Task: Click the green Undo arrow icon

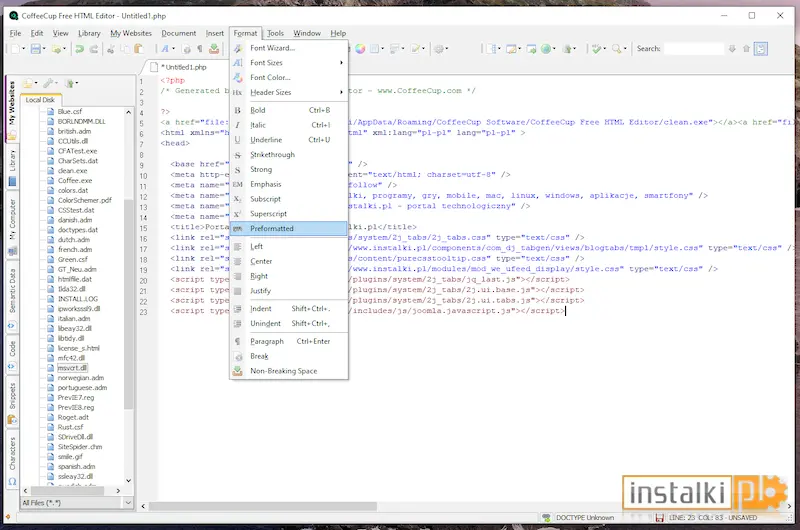Action: tap(79, 49)
